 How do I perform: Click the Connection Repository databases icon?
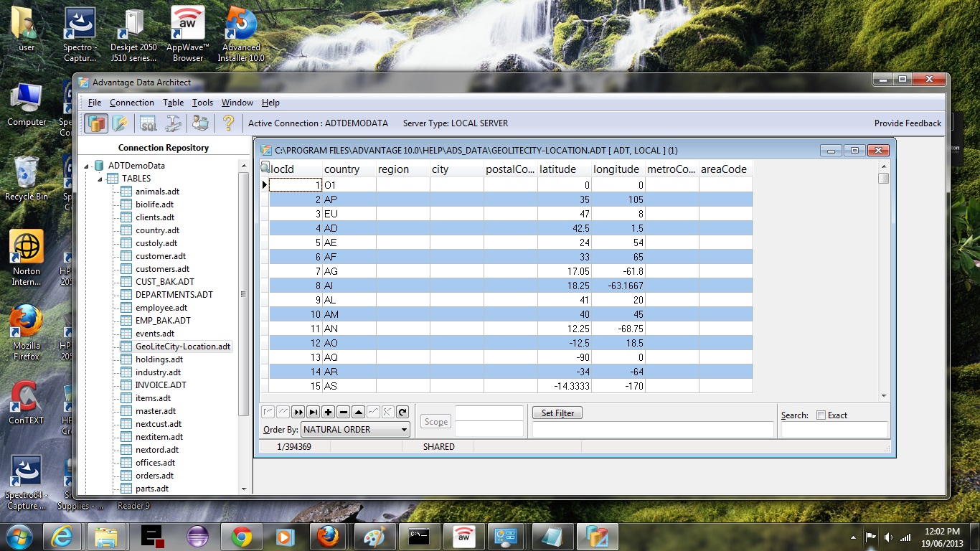click(x=96, y=123)
